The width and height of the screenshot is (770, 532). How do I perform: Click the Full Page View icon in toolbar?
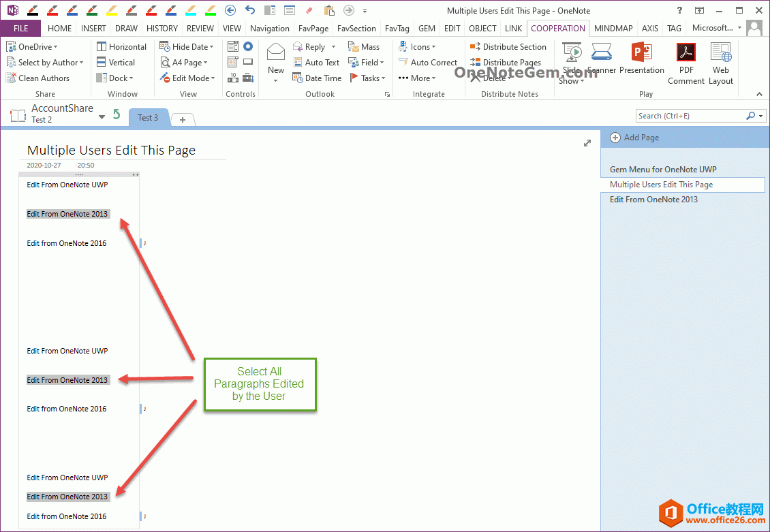(x=289, y=10)
